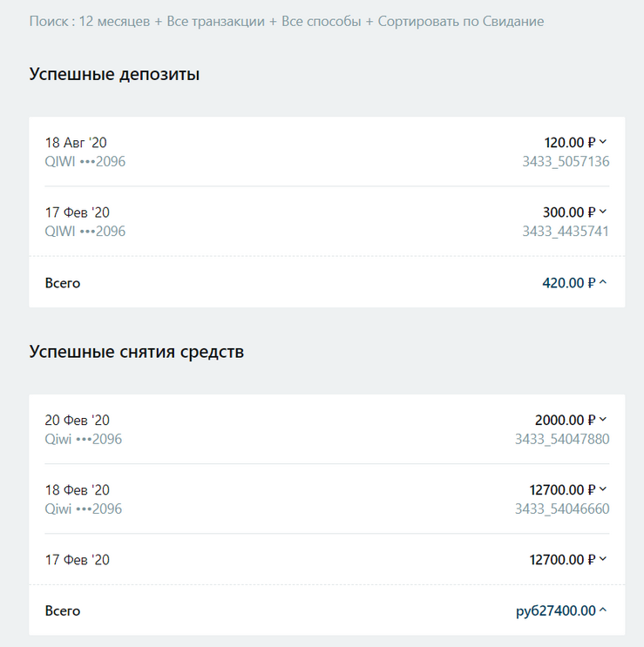The width and height of the screenshot is (644, 647).
Task: Click transaction ID 3433_54046660
Action: tap(562, 509)
